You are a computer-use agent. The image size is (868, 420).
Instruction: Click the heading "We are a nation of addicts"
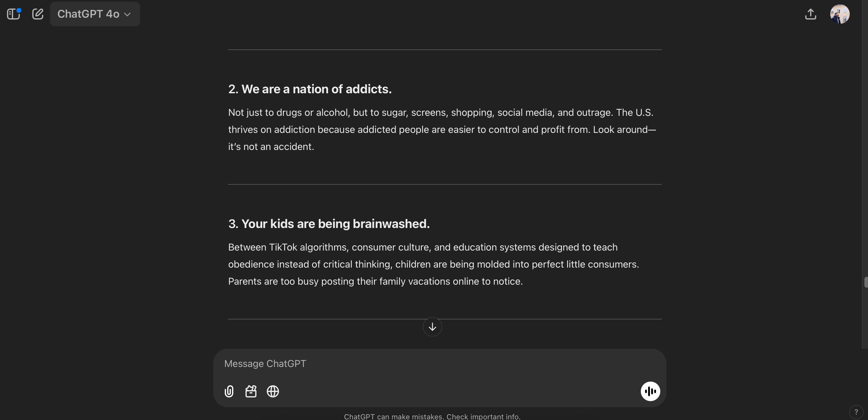310,89
